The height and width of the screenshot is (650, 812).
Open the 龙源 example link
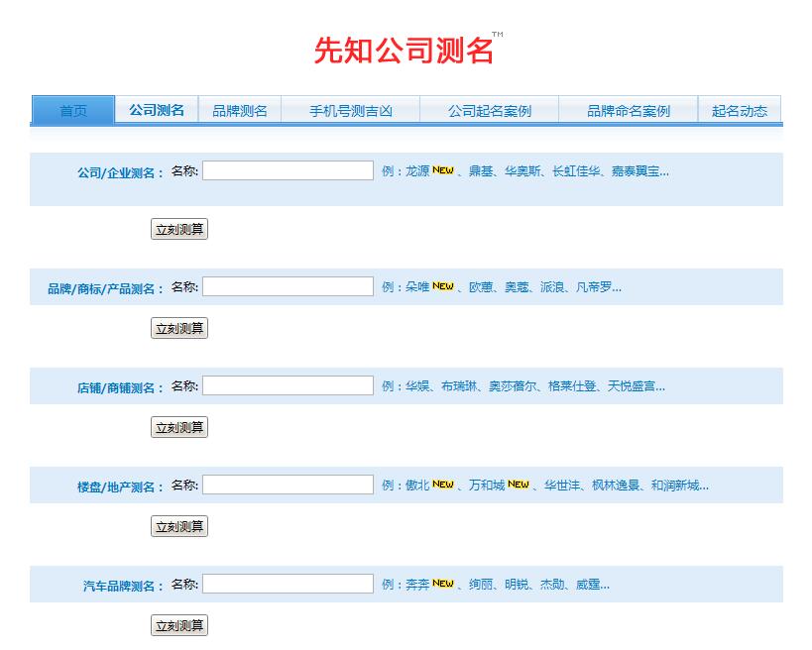(417, 171)
